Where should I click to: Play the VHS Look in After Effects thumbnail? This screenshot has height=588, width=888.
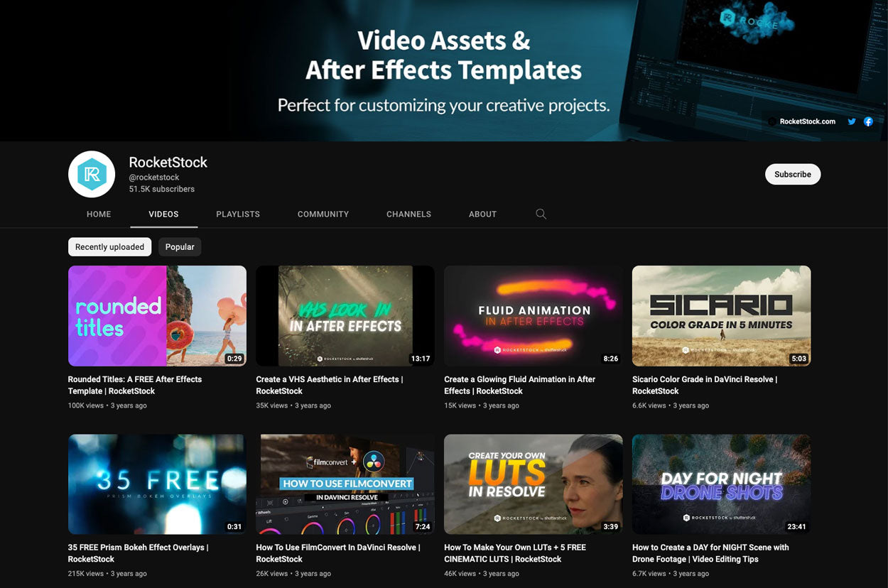pos(345,316)
